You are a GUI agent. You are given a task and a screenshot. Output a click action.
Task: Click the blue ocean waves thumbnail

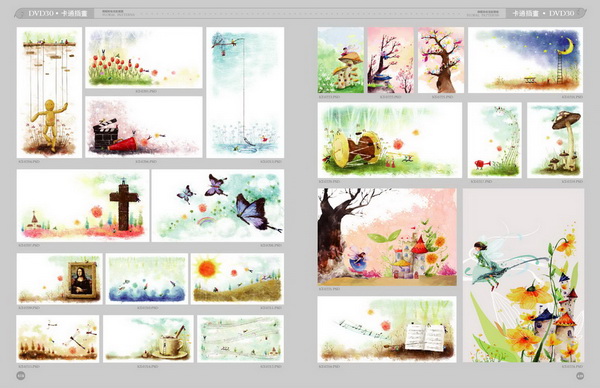pyautogui.click(x=147, y=279)
